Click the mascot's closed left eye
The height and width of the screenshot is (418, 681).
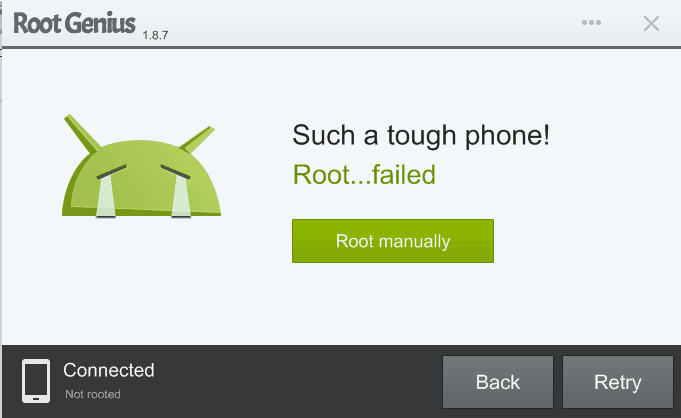tap(111, 172)
